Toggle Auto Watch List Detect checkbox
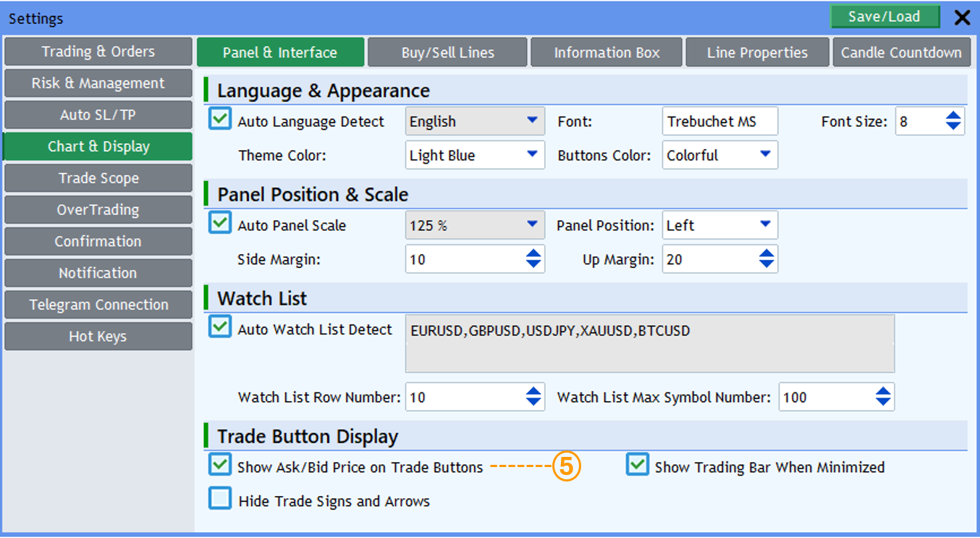This screenshot has width=980, height=538. point(220,327)
